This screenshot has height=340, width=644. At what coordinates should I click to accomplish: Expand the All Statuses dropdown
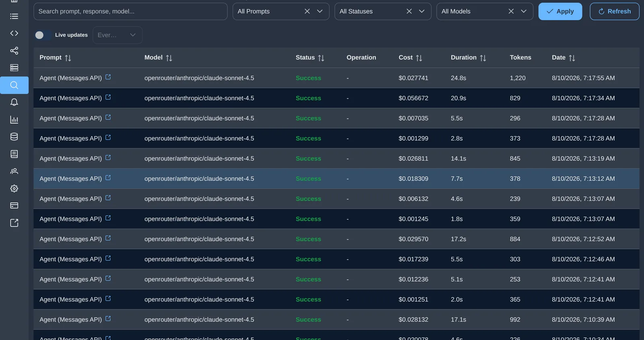(x=422, y=11)
